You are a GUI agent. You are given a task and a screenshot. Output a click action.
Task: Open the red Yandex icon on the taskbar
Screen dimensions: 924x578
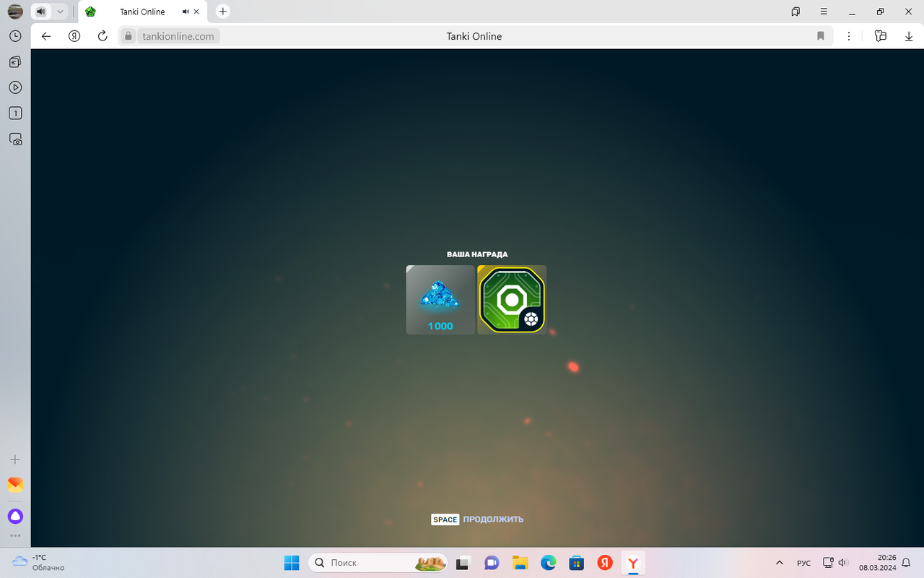(605, 562)
